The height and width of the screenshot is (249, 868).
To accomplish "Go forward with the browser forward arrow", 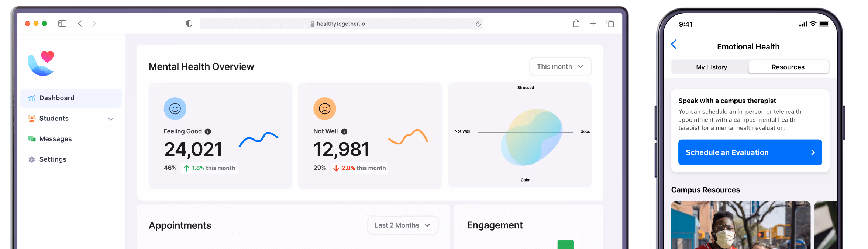I will [x=94, y=24].
